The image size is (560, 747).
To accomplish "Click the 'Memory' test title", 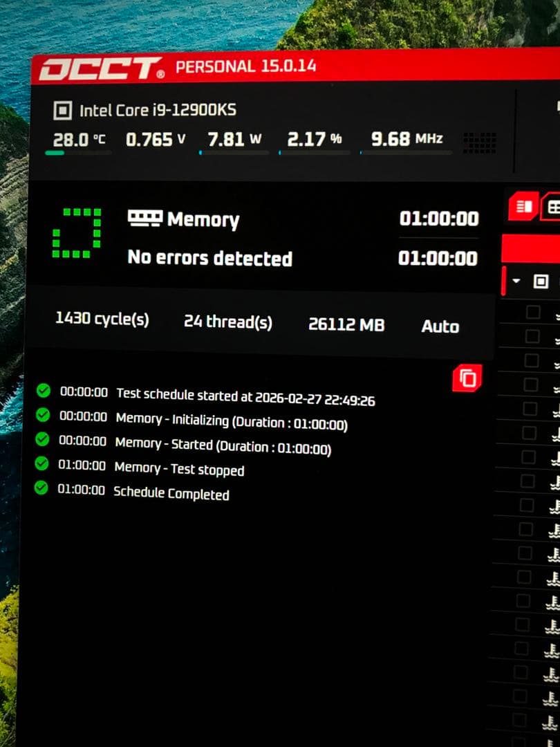I will point(203,220).
